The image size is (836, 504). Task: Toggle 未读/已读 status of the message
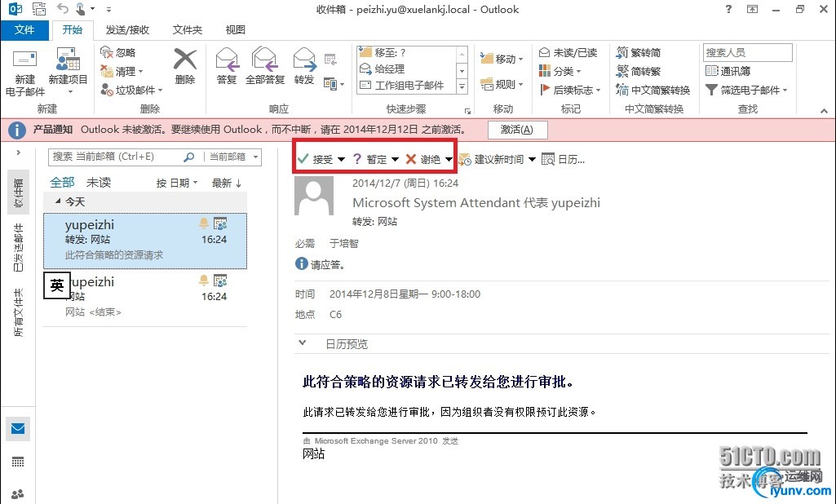click(x=568, y=52)
